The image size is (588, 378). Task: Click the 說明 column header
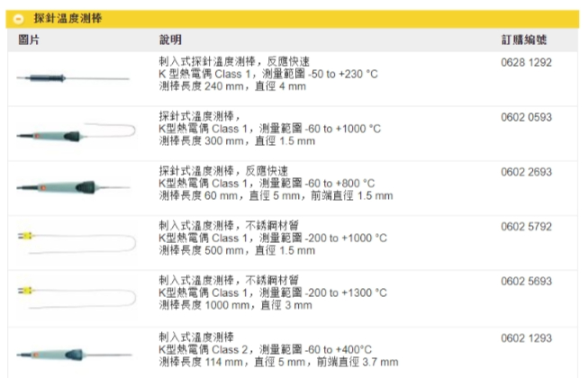[x=170, y=40]
